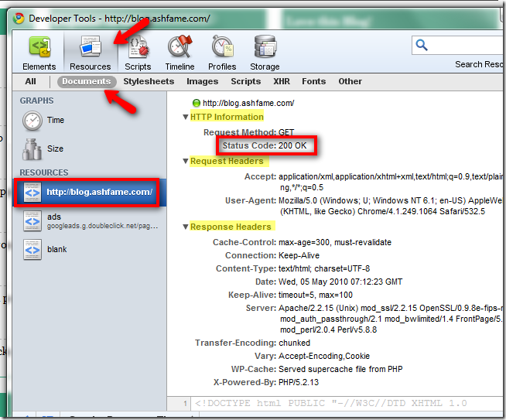Click the Transfer-Encoding chunked value
Viewport: 506px width, 420px height.
[x=294, y=343]
